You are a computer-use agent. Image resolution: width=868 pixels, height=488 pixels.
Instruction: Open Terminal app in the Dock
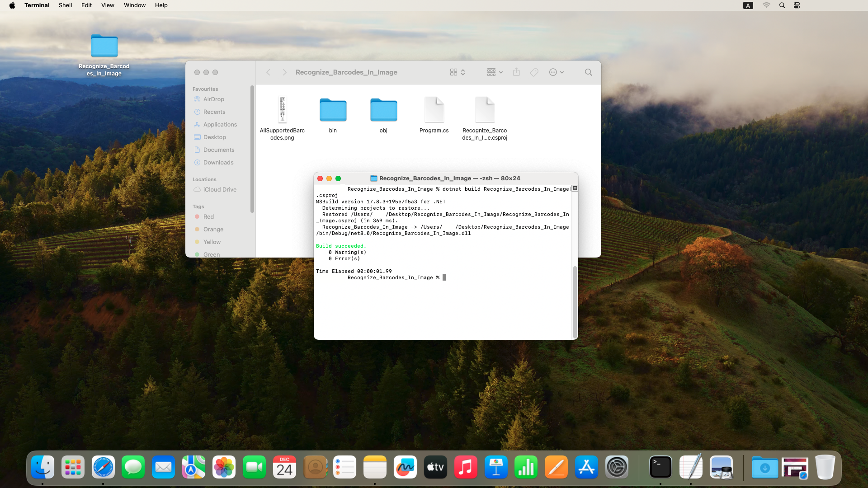(660, 467)
